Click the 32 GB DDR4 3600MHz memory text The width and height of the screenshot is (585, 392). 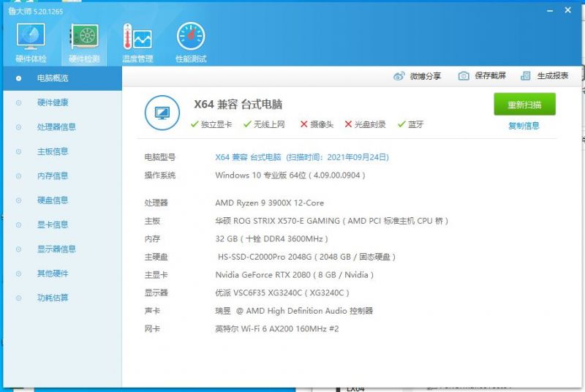point(271,238)
